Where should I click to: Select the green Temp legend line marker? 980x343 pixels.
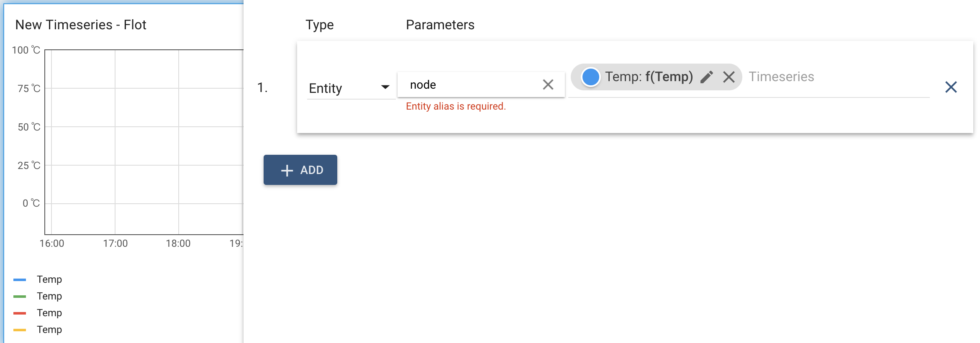[x=20, y=296]
